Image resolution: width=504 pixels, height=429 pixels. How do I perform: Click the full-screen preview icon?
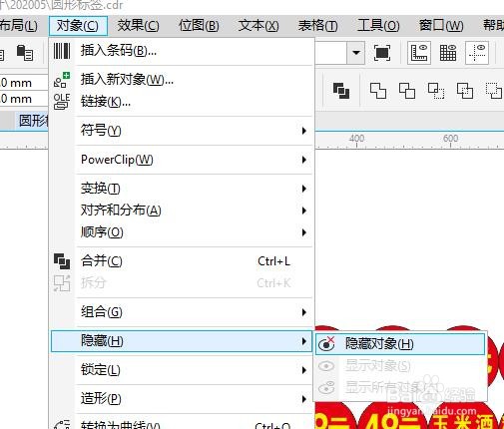(382, 53)
